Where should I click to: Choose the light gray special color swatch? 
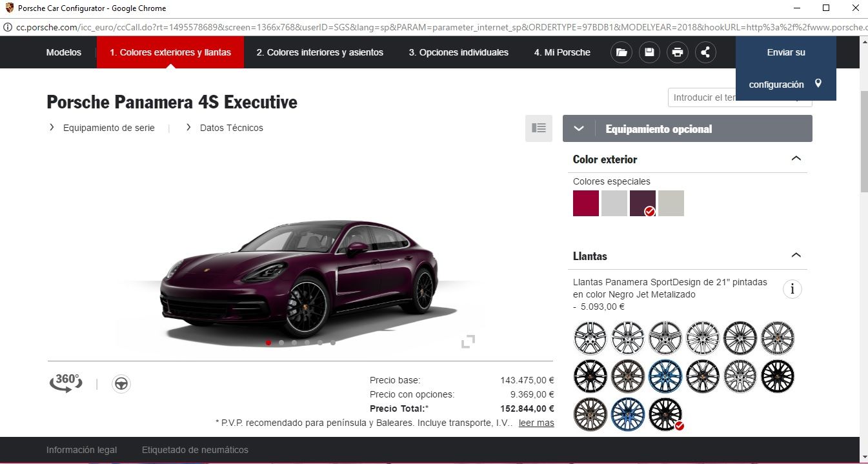coord(614,203)
